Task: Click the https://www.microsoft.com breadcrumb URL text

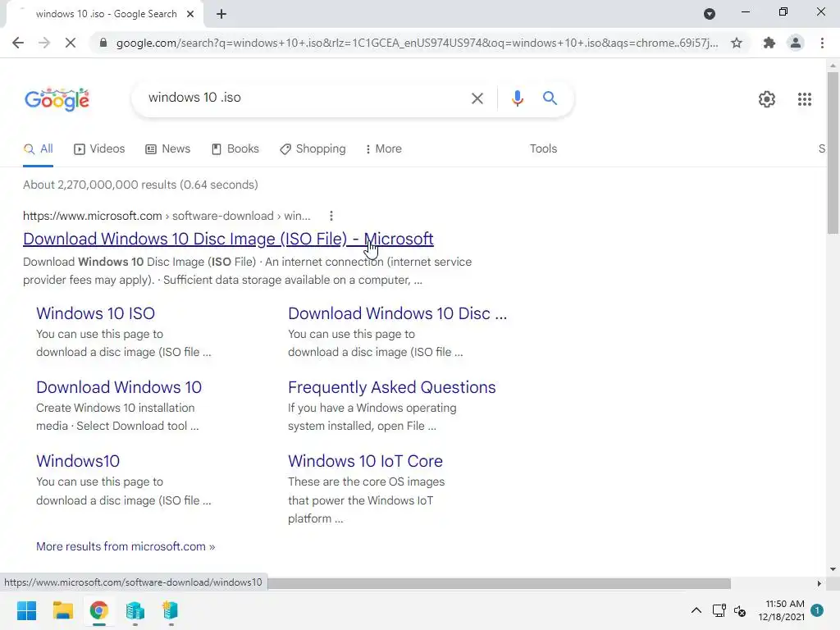Action: (92, 216)
